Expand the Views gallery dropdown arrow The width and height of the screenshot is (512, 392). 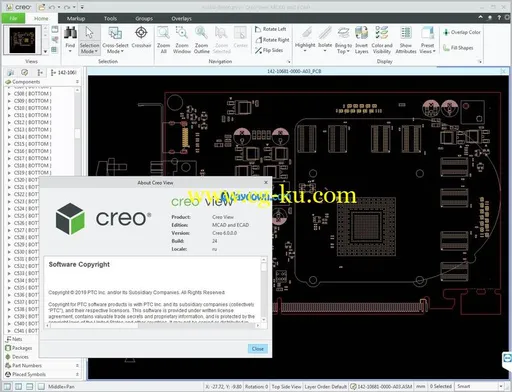click(45, 51)
